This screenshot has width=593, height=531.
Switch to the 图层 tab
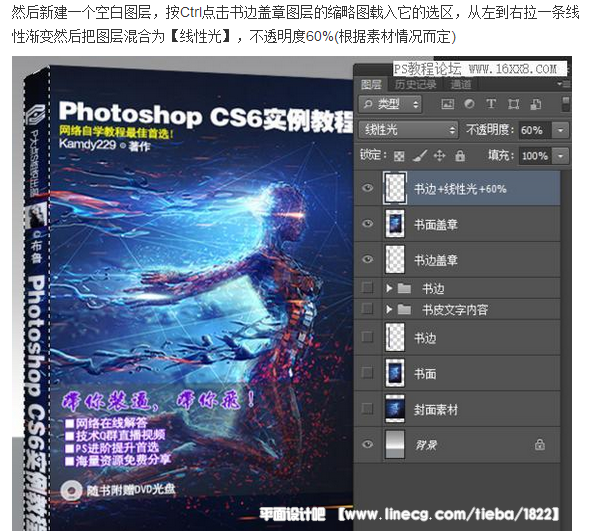click(371, 84)
